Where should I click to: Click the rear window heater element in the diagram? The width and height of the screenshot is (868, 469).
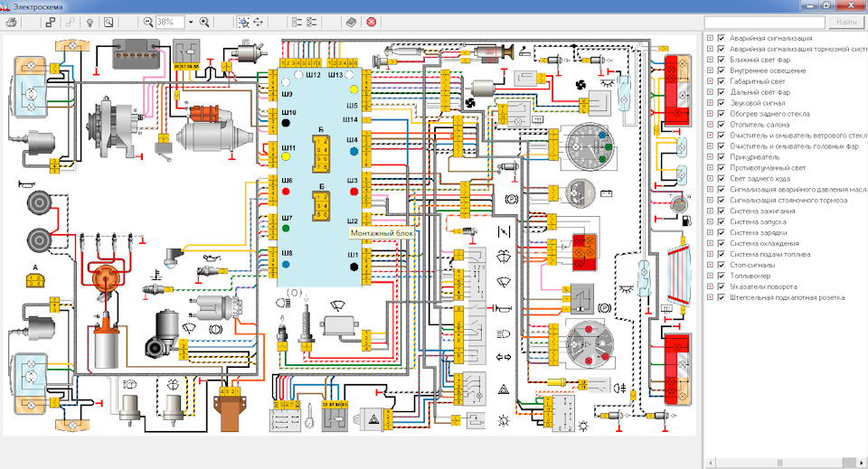pyautogui.click(x=680, y=276)
